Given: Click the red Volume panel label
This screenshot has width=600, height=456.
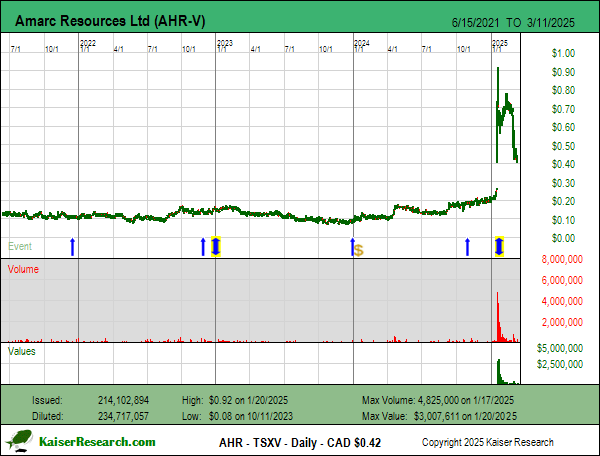Looking at the screenshot, I should 23,269.
